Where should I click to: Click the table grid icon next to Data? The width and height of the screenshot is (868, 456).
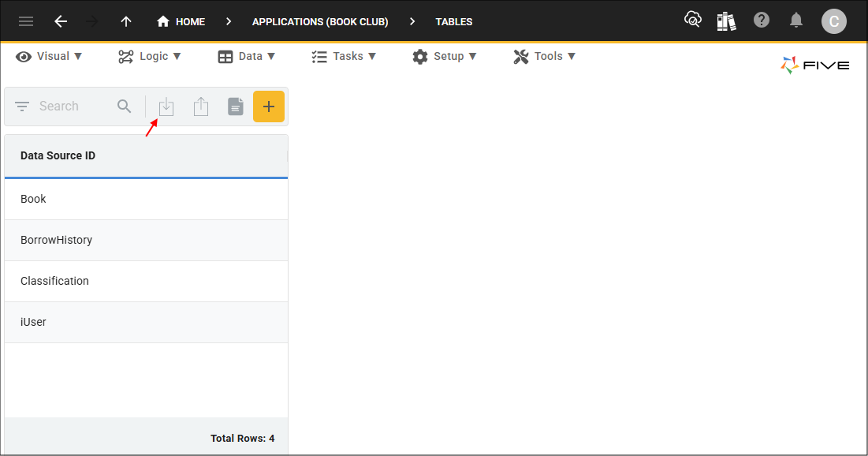[x=225, y=57]
